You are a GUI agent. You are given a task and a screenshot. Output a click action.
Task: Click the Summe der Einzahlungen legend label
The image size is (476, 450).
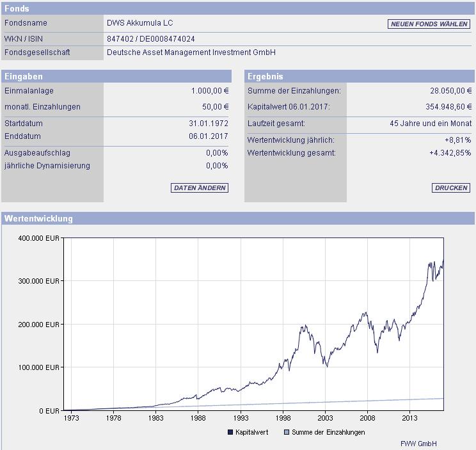(x=328, y=432)
